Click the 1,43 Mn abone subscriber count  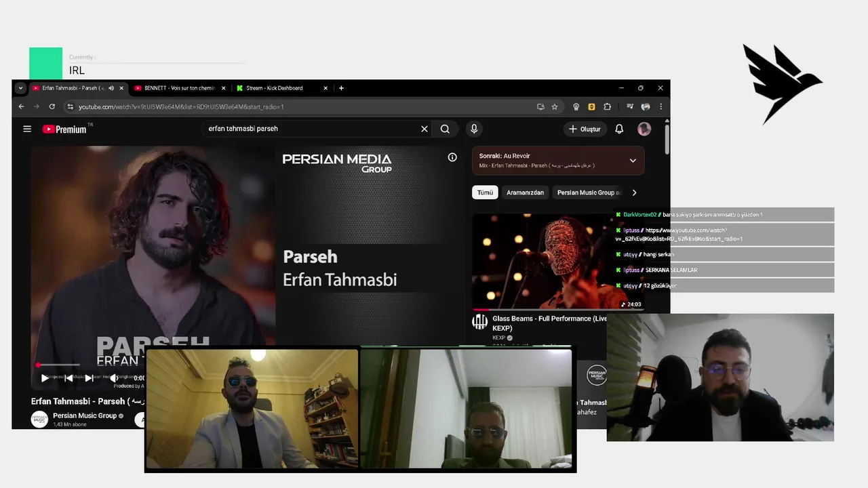tap(70, 425)
